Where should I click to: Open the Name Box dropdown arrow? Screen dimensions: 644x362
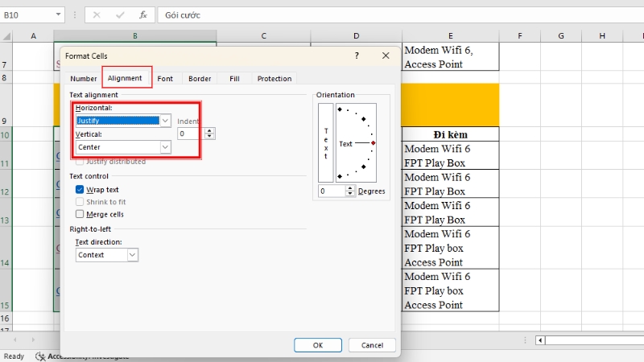tap(59, 15)
